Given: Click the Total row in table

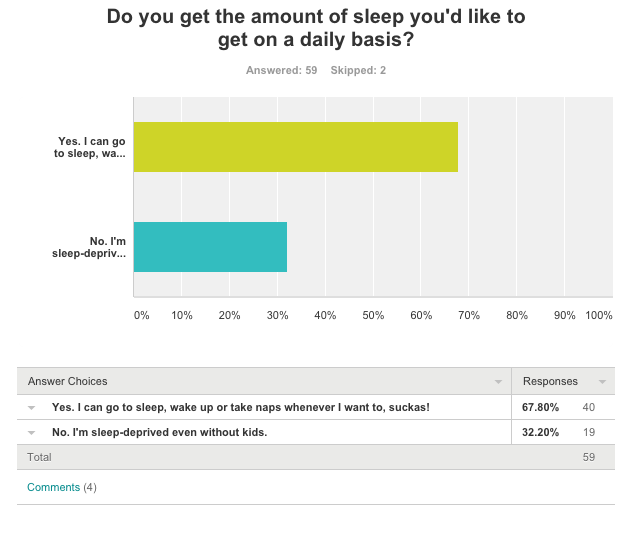Looking at the screenshot, I should pos(316,457).
